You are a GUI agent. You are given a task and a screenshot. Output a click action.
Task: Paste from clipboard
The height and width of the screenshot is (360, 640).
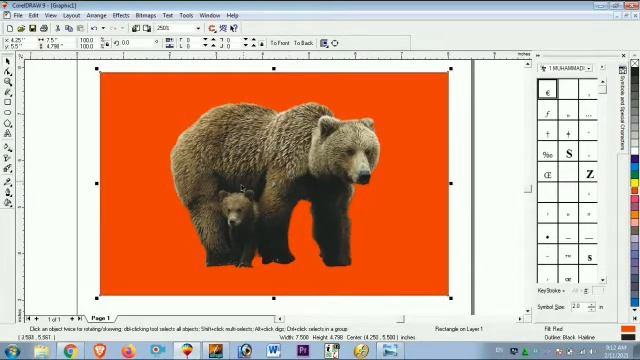pyautogui.click(x=80, y=28)
